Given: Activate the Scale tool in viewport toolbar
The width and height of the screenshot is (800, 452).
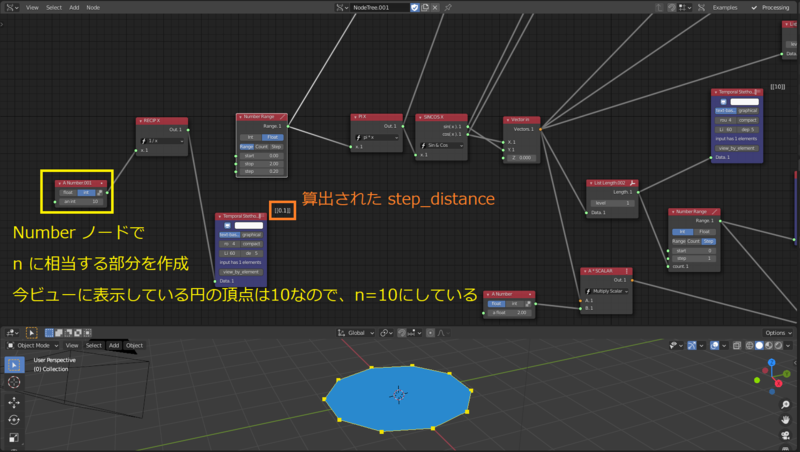Looking at the screenshot, I should pos(14,438).
